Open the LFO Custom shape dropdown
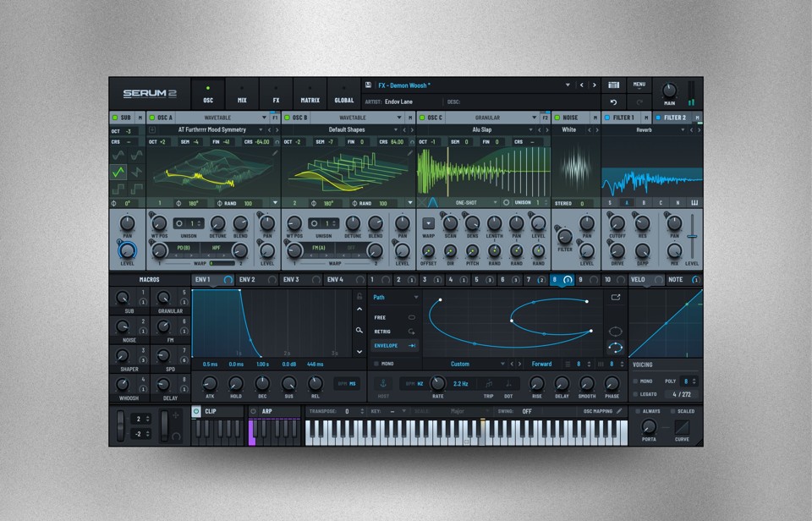The image size is (812, 521). click(502, 364)
